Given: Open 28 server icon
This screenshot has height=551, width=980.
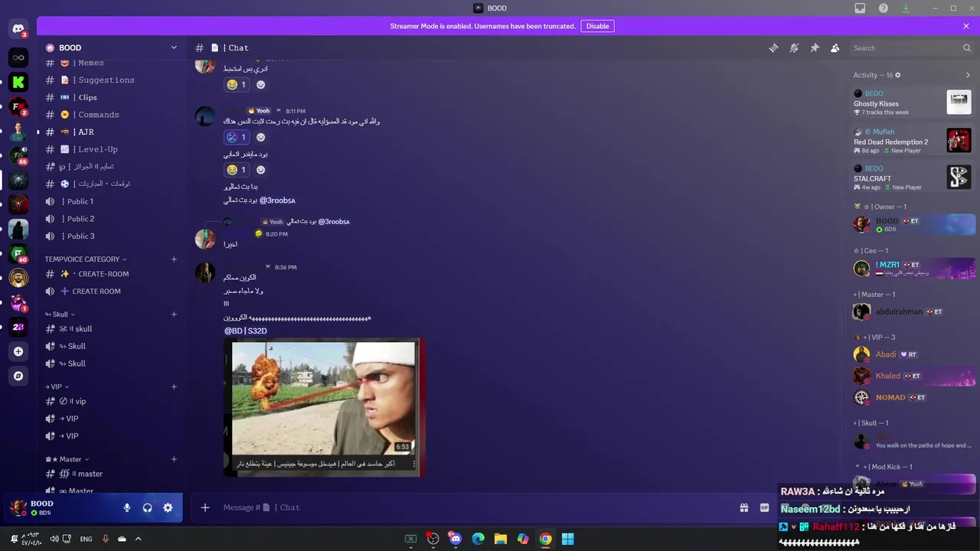Looking at the screenshot, I should pyautogui.click(x=18, y=327).
